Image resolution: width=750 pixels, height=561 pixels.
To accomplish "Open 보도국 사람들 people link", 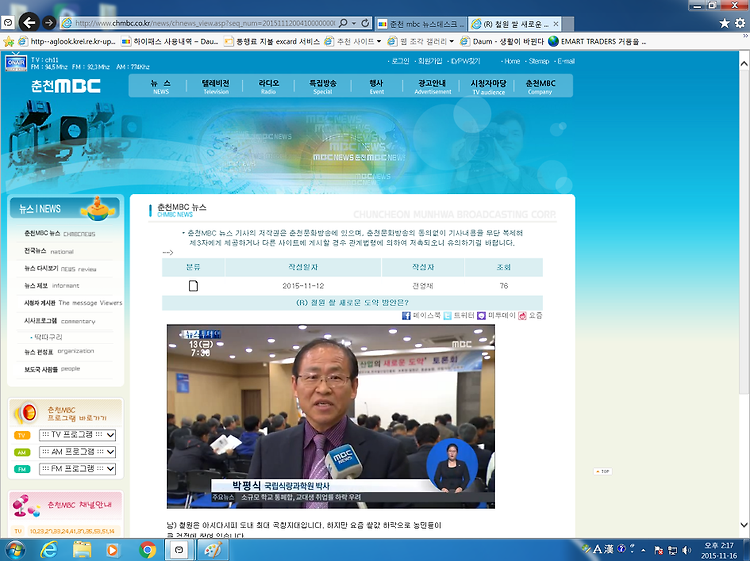I will [52, 369].
